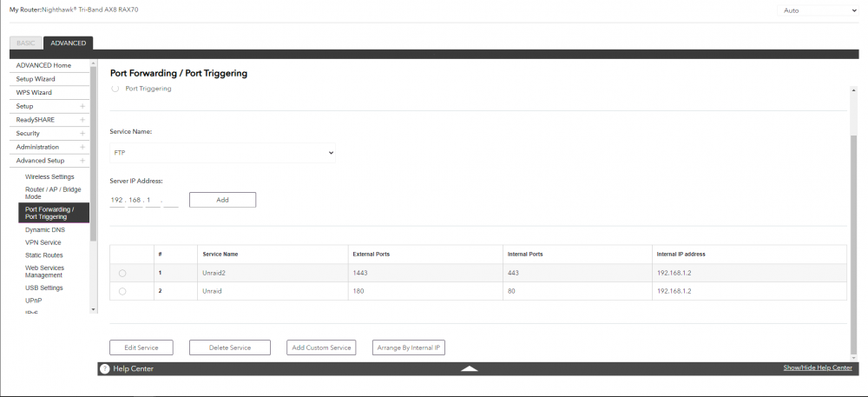This screenshot has width=868, height=397.
Task: Click the main panel scrollbar up arrow
Action: 853,90
